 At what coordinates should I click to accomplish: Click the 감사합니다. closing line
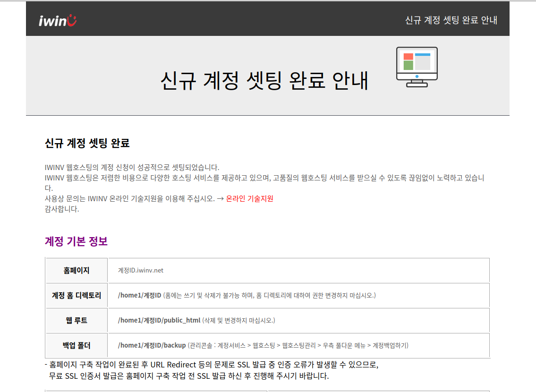click(62, 209)
